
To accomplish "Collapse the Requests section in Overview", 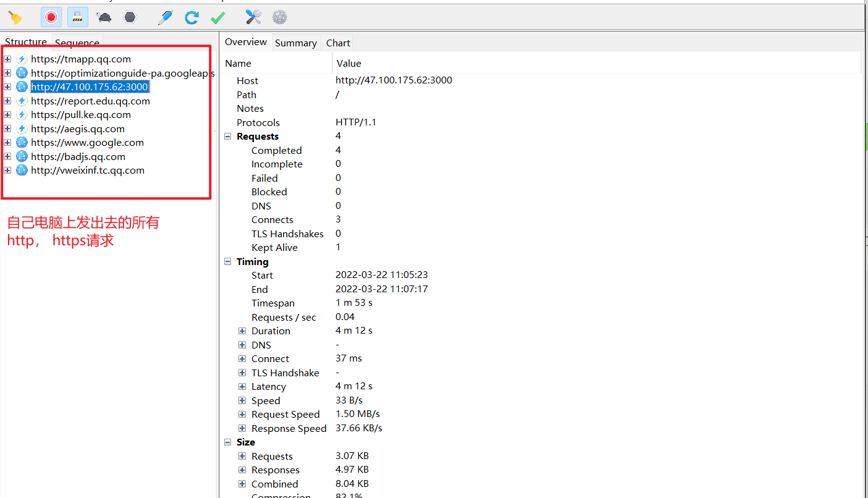I will 228,137.
